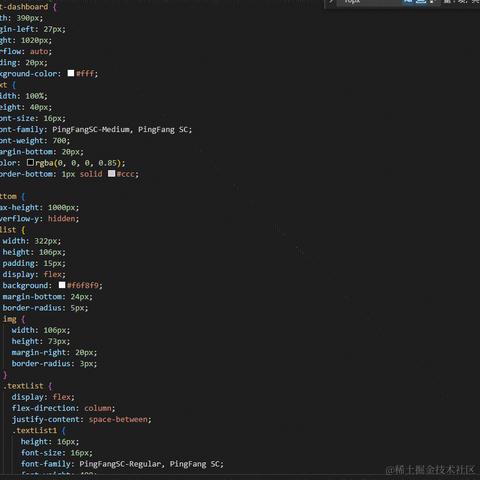Open the #fff color swatch picker
This screenshot has width=480, height=480.
click(71, 73)
